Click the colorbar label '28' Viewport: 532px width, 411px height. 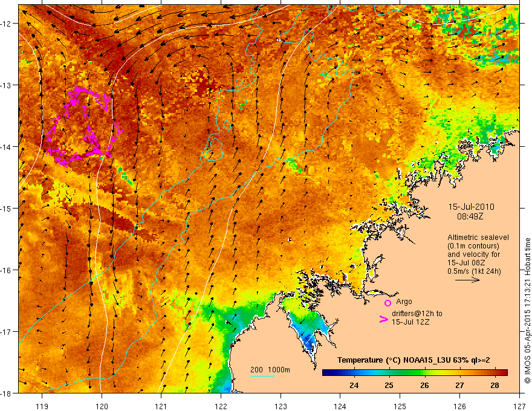495,386
